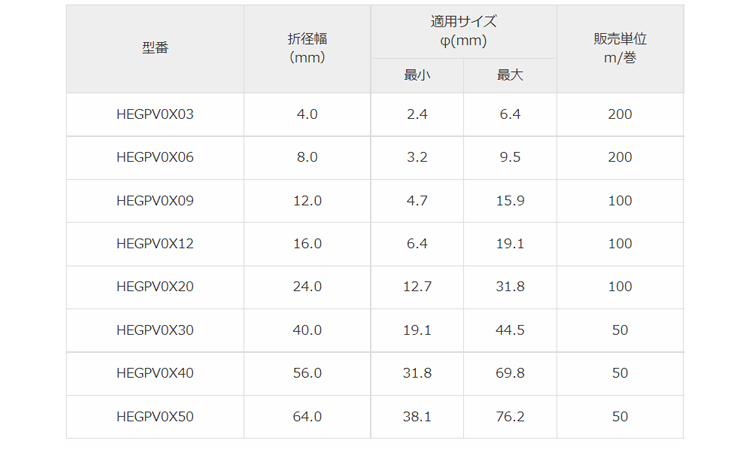The height and width of the screenshot is (450, 750).
Task: Select model number HEGPV0X30
Action: (x=155, y=329)
